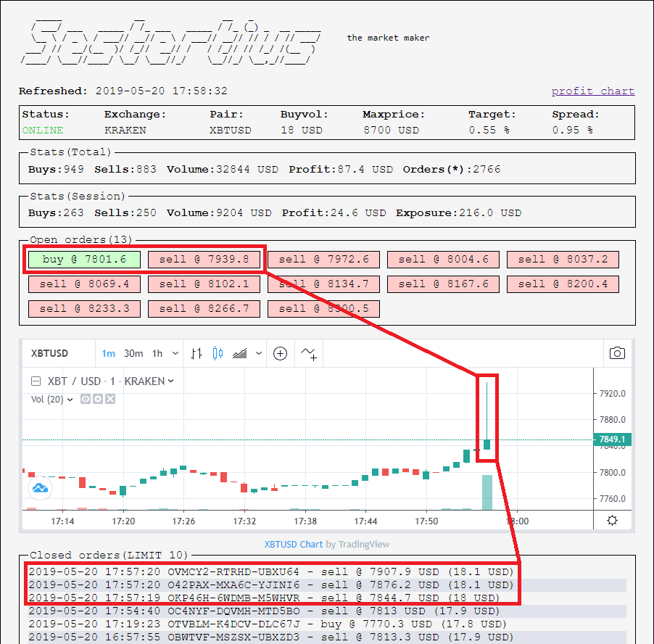Take a chart snapshot with camera icon
The width and height of the screenshot is (654, 644).
[617, 353]
